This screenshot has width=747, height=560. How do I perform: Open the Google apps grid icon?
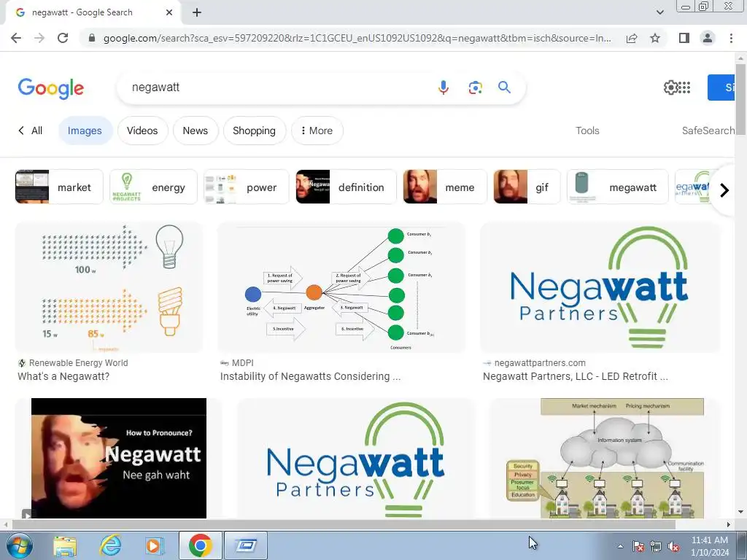tap(684, 87)
